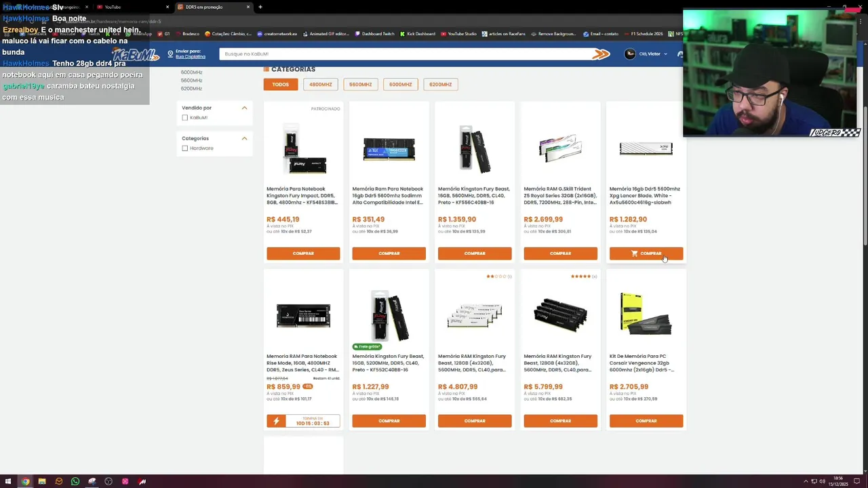Select the 6200MHZ category filter

pyautogui.click(x=440, y=85)
